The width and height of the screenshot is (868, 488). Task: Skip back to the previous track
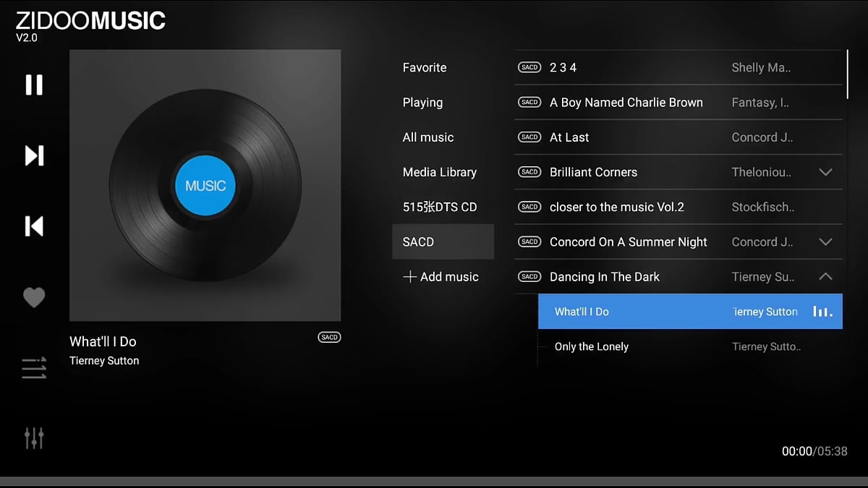coord(33,226)
